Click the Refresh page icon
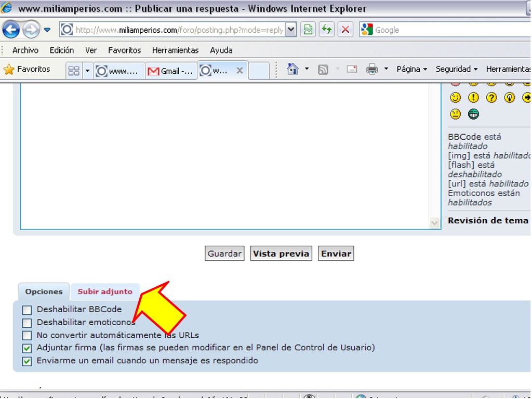 coord(326,30)
